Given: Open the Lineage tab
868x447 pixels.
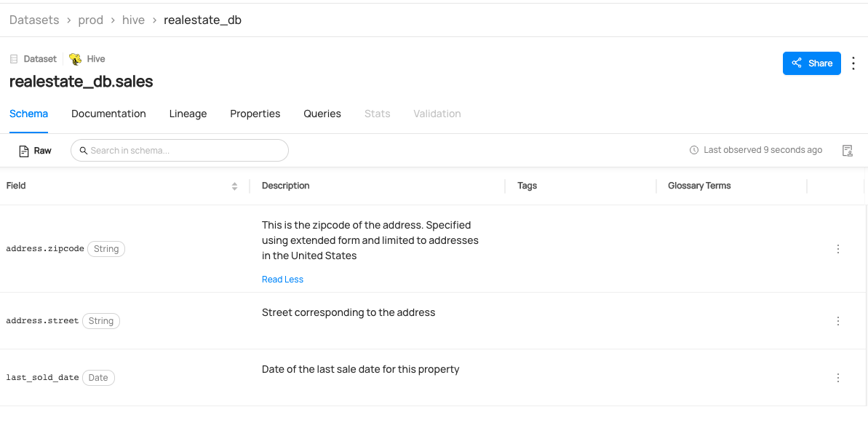Looking at the screenshot, I should (x=188, y=114).
